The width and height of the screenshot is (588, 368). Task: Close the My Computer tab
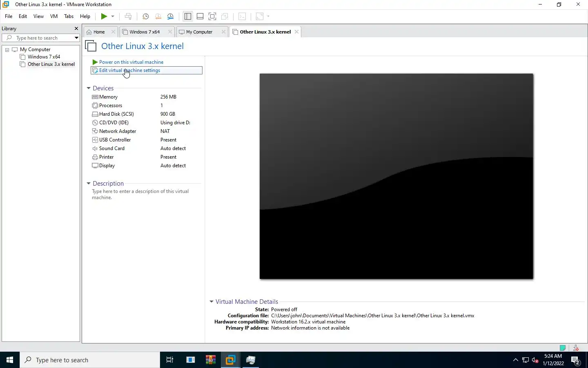pos(223,32)
